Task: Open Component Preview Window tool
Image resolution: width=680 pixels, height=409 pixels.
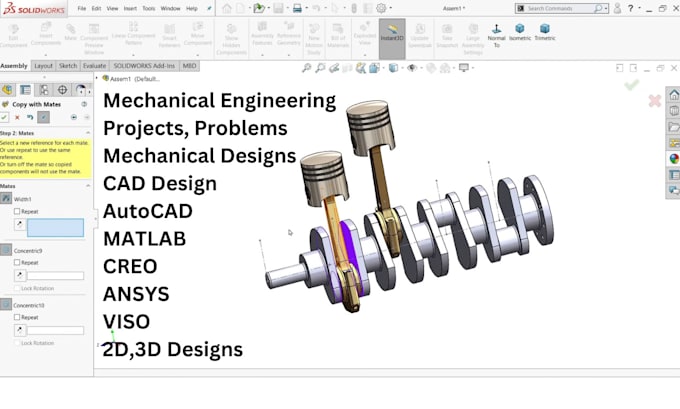Action: (94, 39)
